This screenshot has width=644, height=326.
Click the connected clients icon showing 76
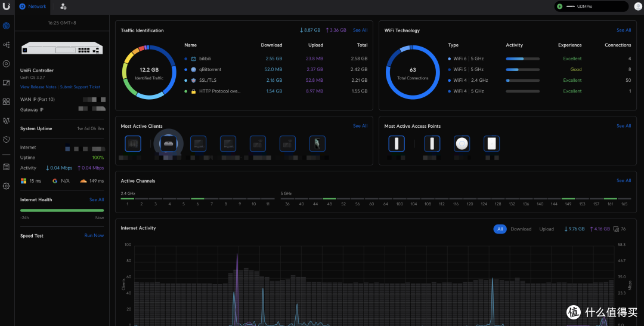pyautogui.click(x=615, y=229)
